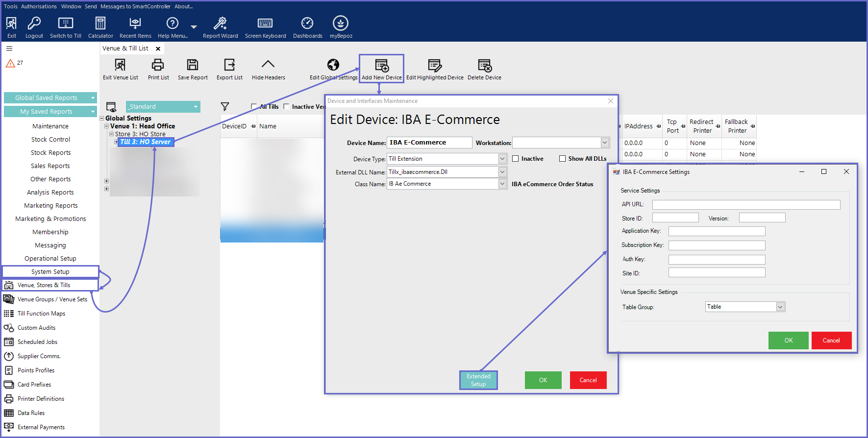Viewport: 868px width, 438px height.
Task: Click Delete Device icon
Action: pos(484,69)
